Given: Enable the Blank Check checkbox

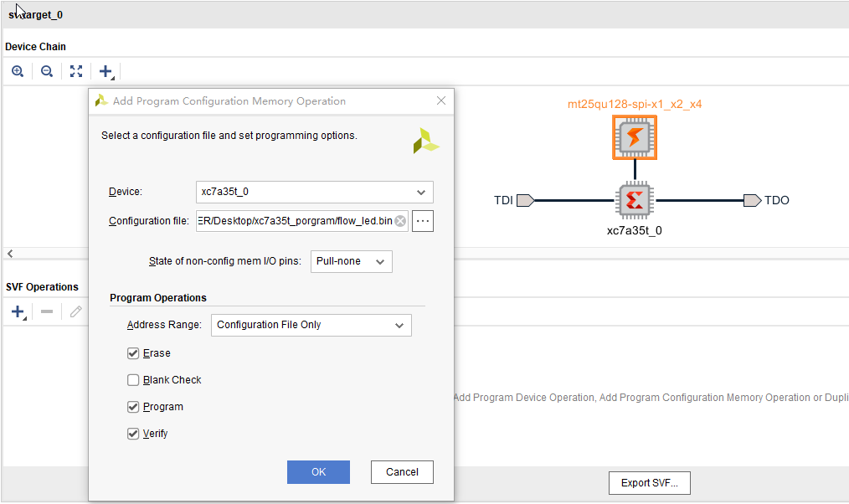Looking at the screenshot, I should tap(133, 380).
